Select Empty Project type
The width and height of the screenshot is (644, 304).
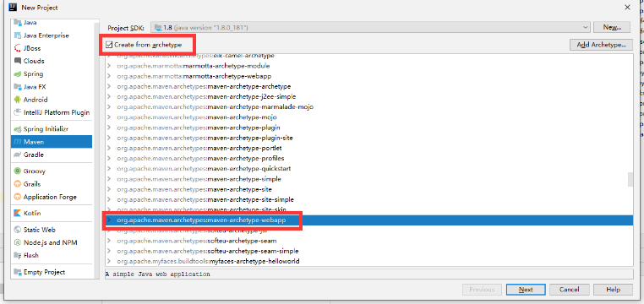pyautogui.click(x=52, y=272)
